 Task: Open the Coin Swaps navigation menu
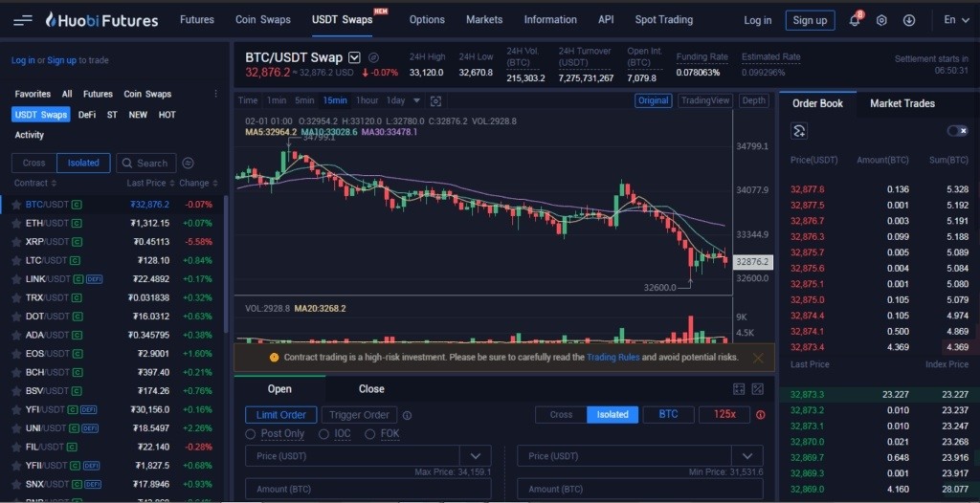click(x=263, y=20)
